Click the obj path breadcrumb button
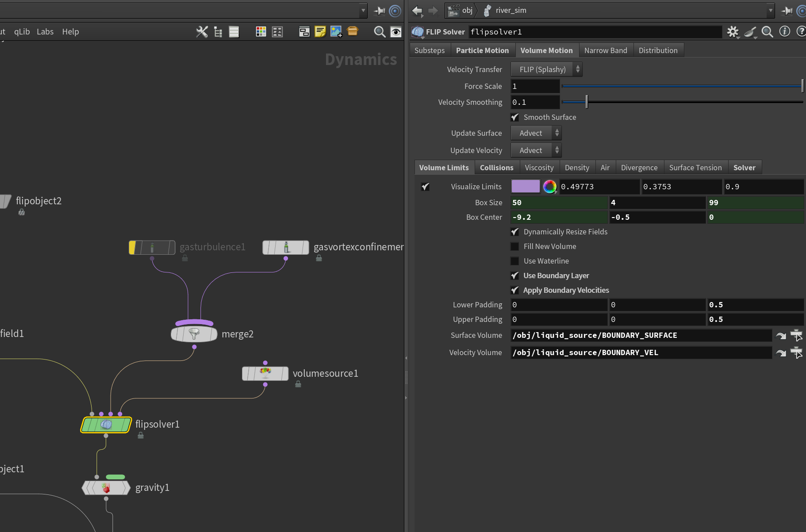 pyautogui.click(x=461, y=10)
